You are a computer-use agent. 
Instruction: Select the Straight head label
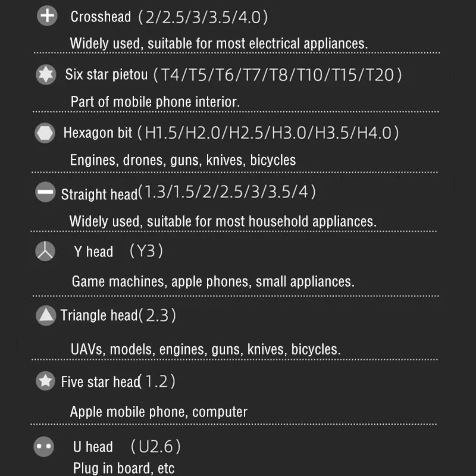pyautogui.click(x=99, y=194)
